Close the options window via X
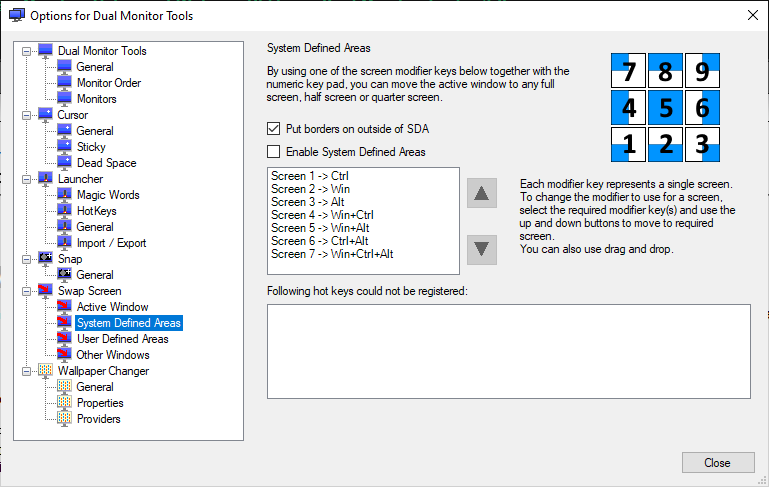The height and width of the screenshot is (487, 769). coord(753,15)
